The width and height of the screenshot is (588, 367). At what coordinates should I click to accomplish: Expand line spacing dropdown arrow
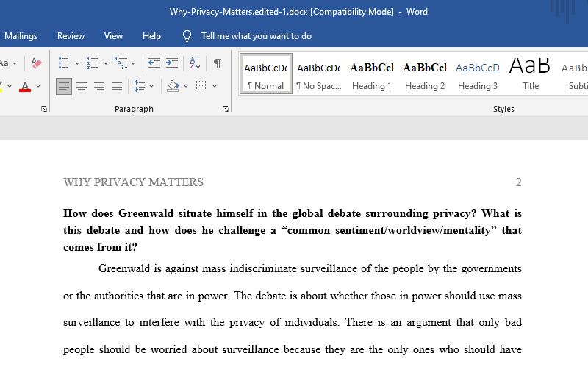click(151, 87)
